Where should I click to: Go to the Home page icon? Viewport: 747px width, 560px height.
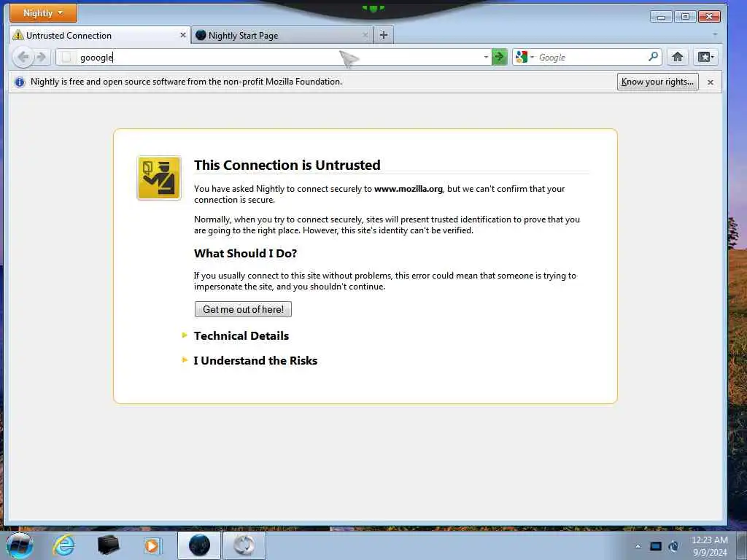tap(677, 57)
